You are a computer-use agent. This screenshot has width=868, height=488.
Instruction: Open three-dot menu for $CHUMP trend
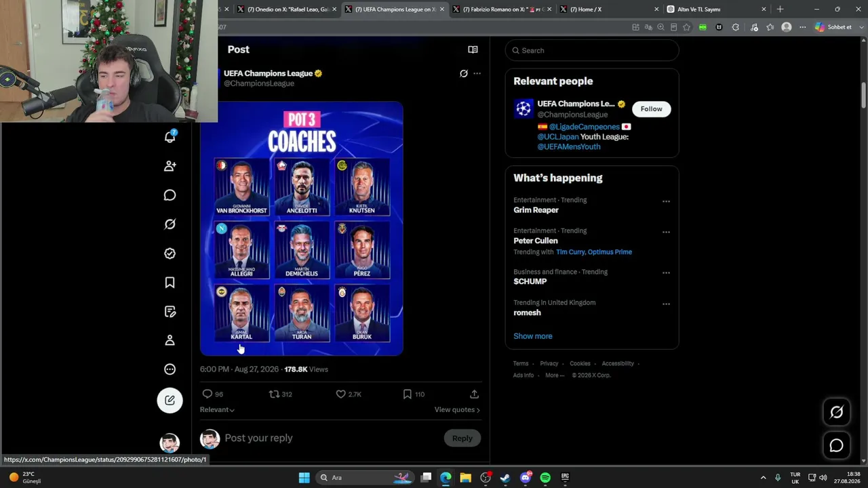[x=666, y=273]
